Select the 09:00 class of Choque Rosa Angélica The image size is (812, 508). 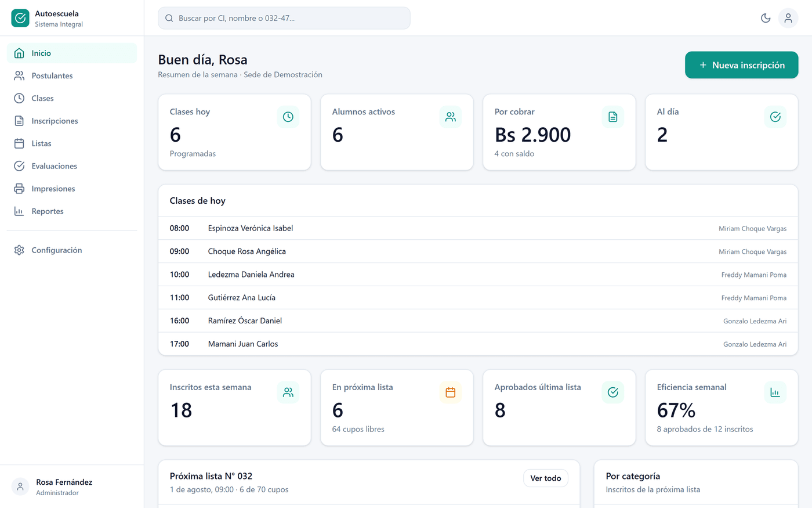478,251
